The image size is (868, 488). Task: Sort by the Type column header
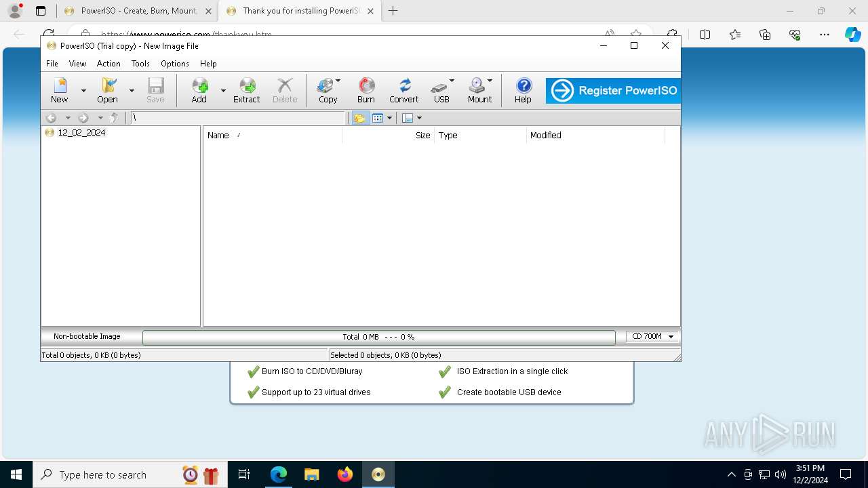(x=481, y=136)
